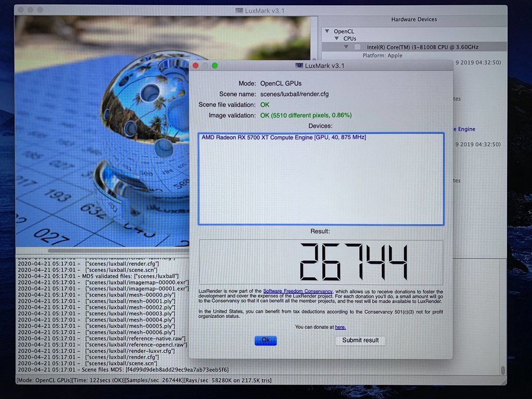Click the Hardware Devices panel header
Screen dimensions: 532x399
tap(414, 19)
